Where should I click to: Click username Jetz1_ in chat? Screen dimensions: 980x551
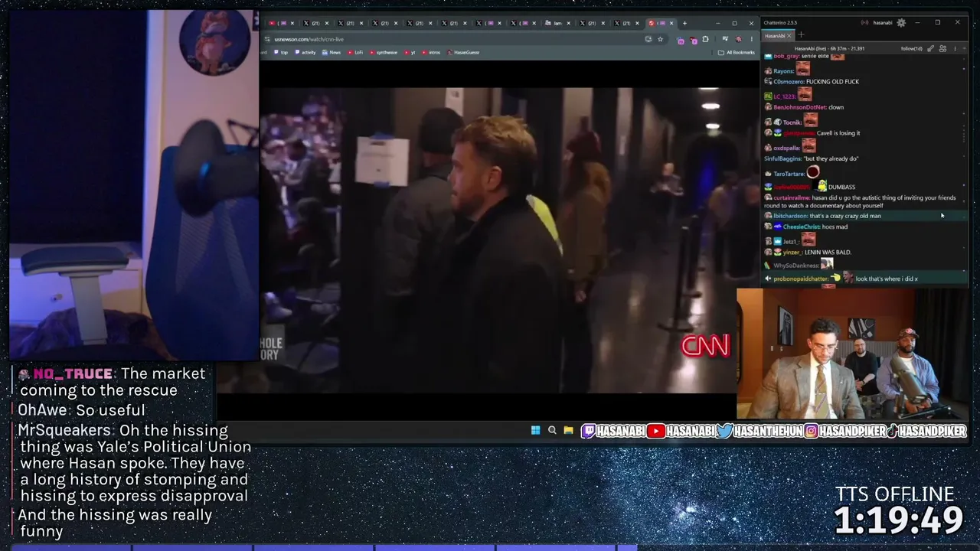792,242
